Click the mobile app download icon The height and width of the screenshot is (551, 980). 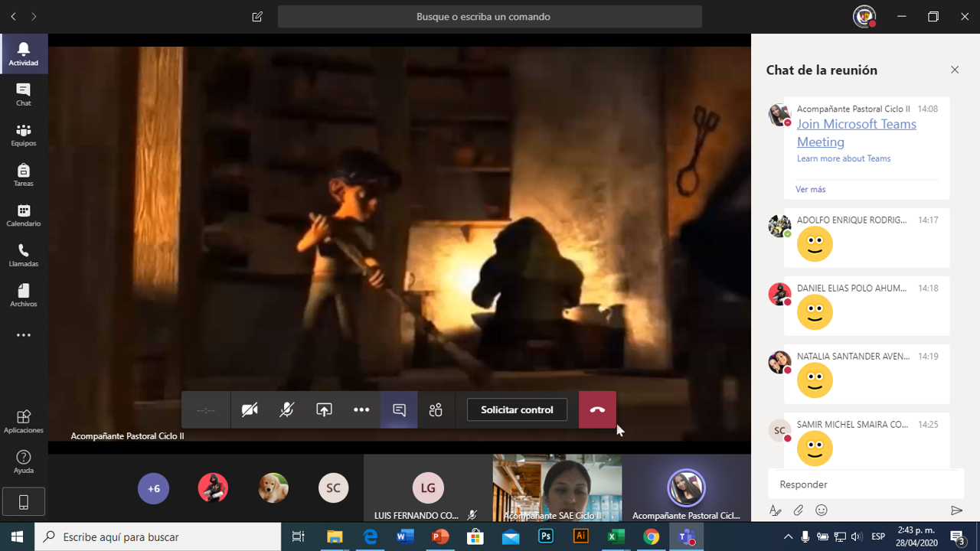24,502
